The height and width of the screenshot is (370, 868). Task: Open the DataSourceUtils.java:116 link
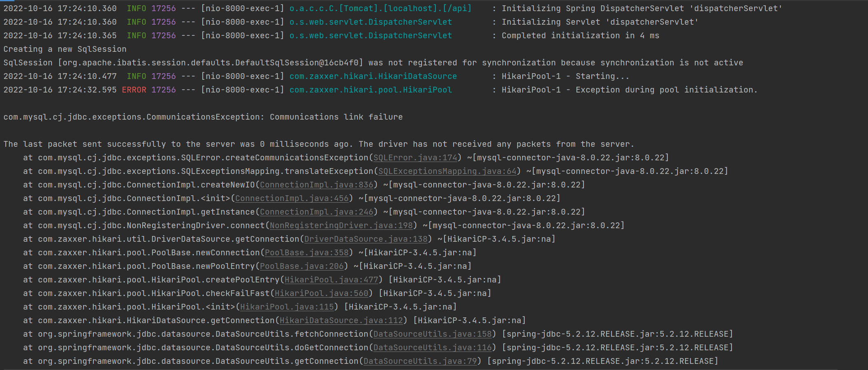[x=433, y=347]
